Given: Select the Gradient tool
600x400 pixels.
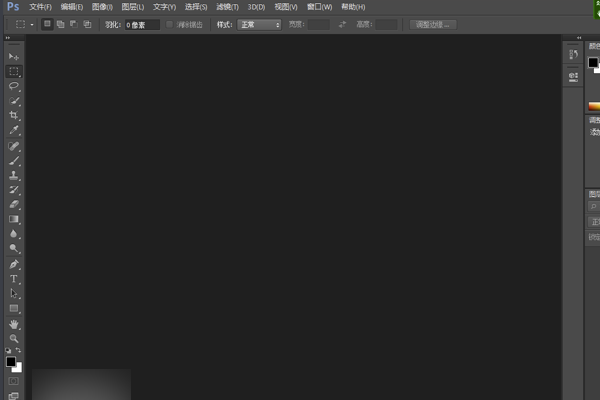Looking at the screenshot, I should click(14, 219).
